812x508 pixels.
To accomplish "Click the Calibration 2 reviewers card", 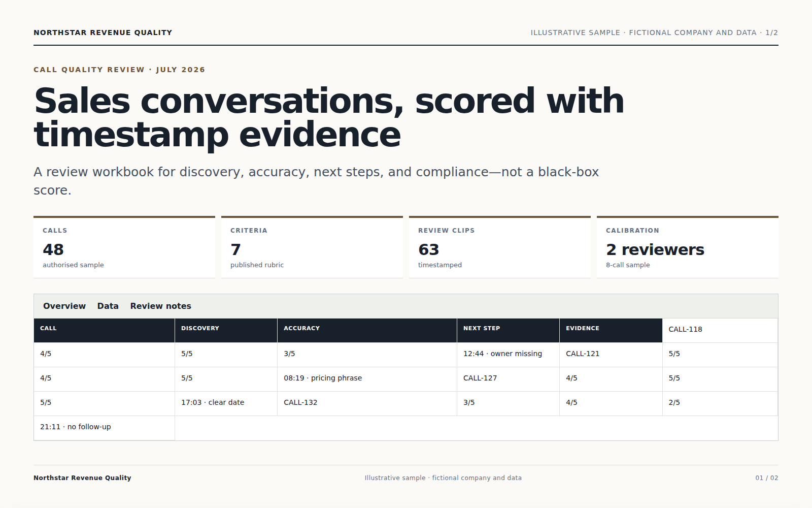I will coord(688,247).
